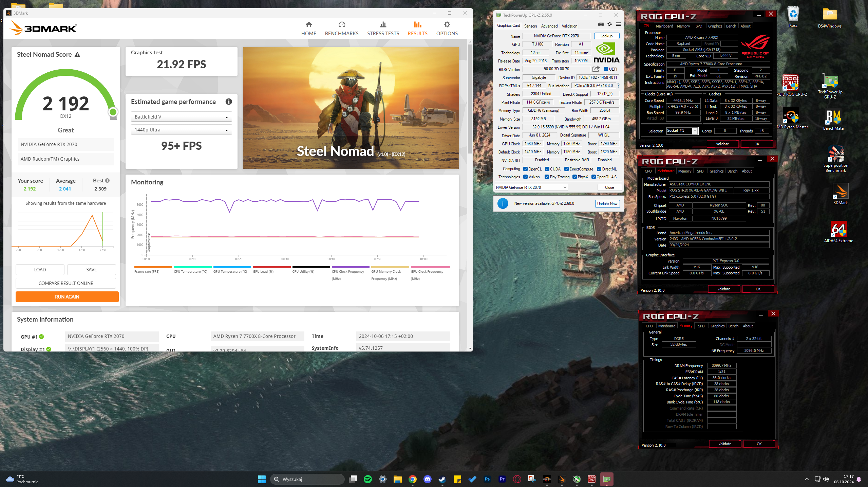
Task: Click the Lookup button in GPU-Z
Action: [x=606, y=36]
